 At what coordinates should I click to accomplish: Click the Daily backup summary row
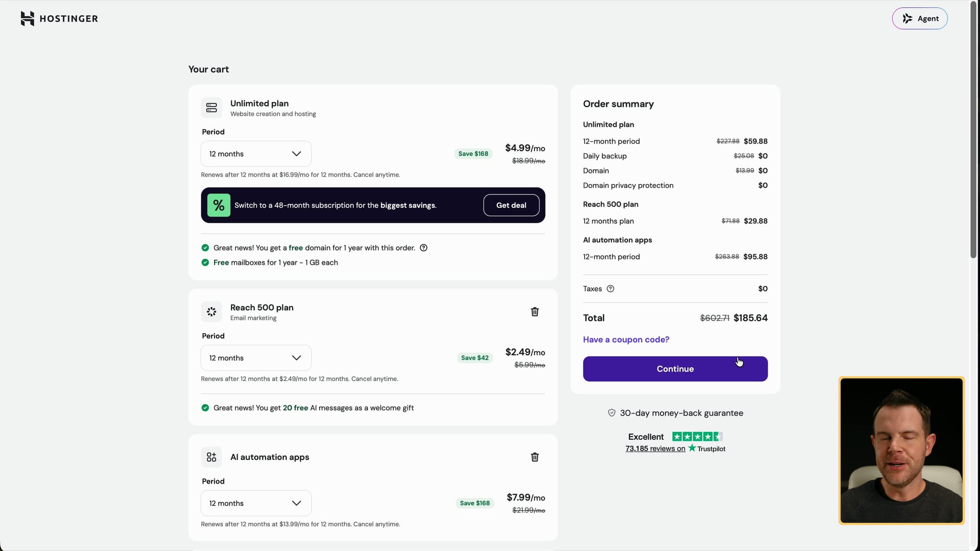pos(675,156)
